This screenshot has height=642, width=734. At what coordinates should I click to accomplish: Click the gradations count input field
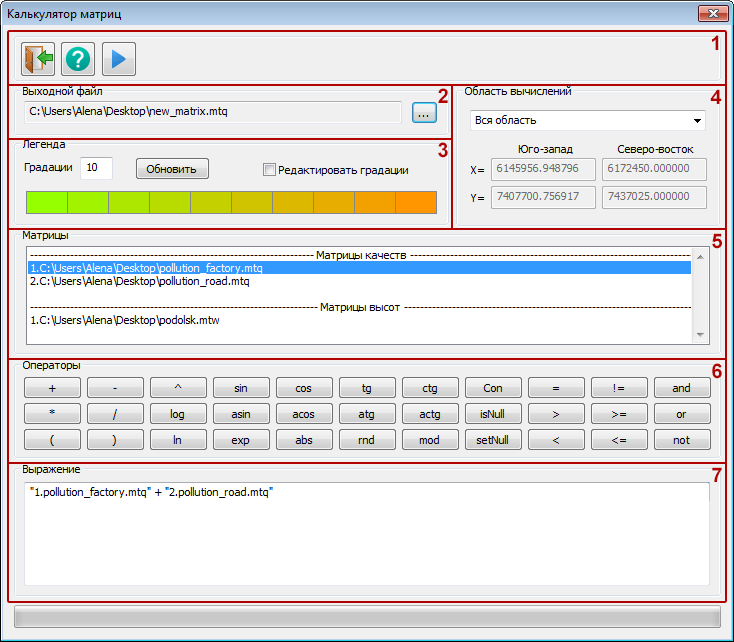(x=96, y=168)
